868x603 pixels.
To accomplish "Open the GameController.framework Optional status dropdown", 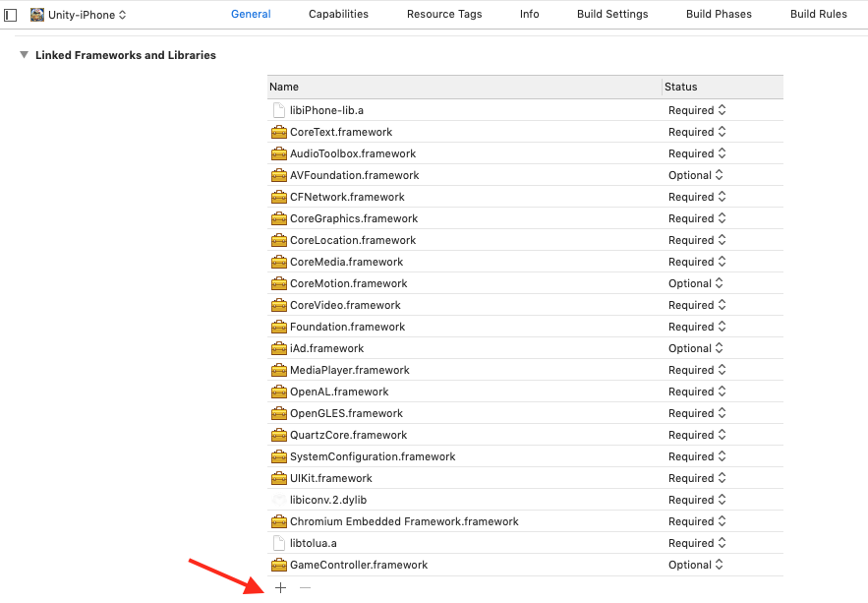I will pos(696,565).
